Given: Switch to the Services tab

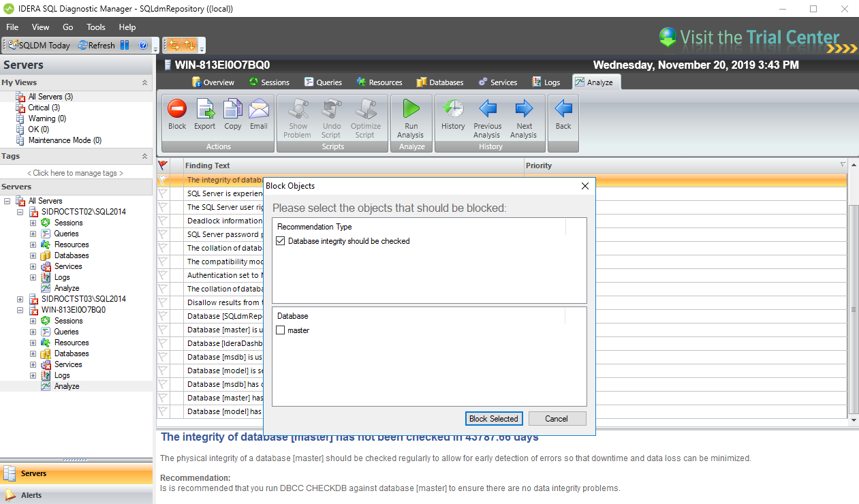Looking at the screenshot, I should 498,82.
